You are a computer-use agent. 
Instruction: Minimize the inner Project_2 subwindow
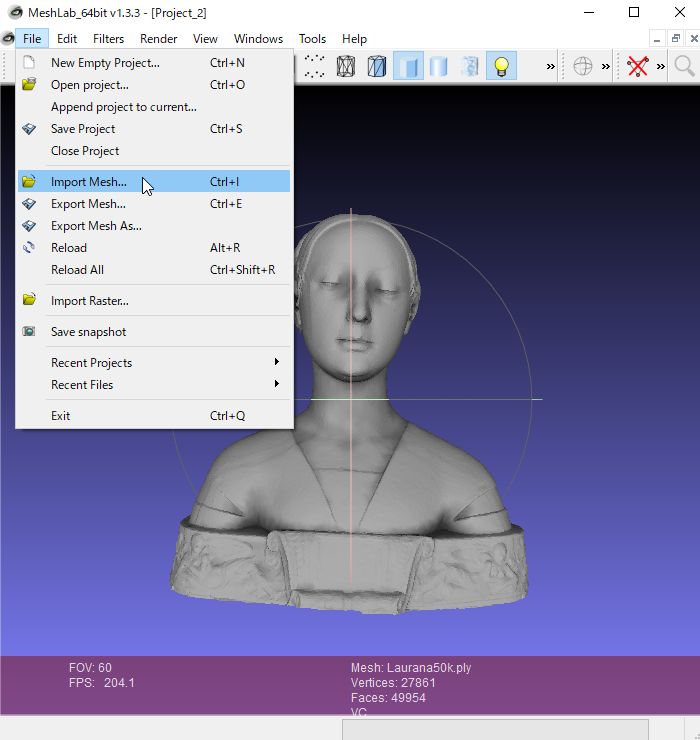(657, 39)
